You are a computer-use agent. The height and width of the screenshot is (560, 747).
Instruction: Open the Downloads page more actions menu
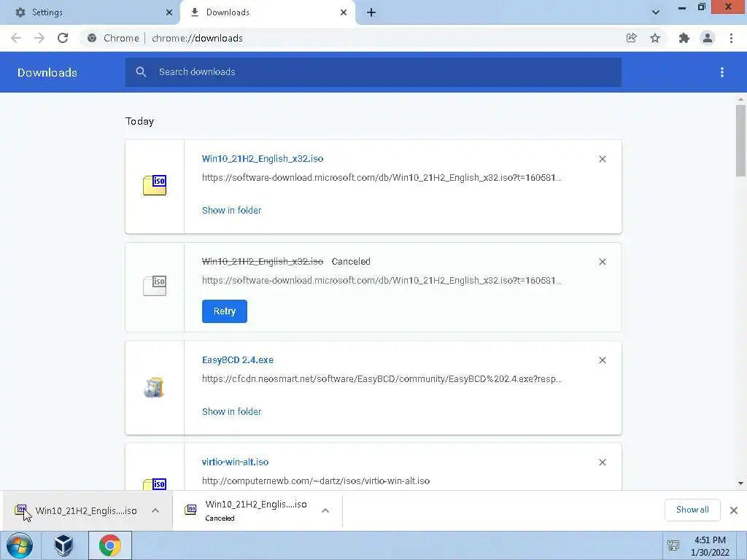(722, 72)
